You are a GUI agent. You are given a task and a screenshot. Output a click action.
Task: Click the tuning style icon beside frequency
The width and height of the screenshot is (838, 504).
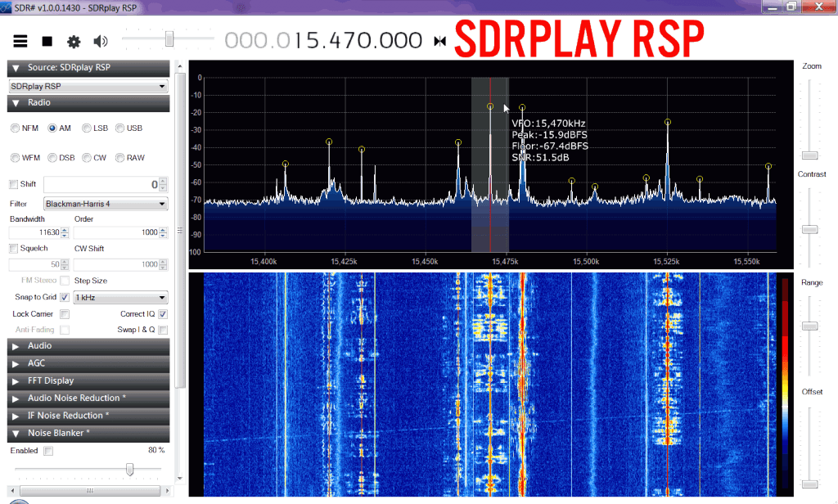[441, 41]
